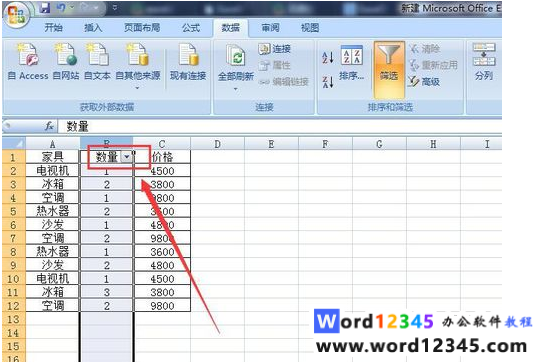Expand the arrow under Refresh All (全部刷新)
This screenshot has width=537, height=362.
click(x=236, y=89)
